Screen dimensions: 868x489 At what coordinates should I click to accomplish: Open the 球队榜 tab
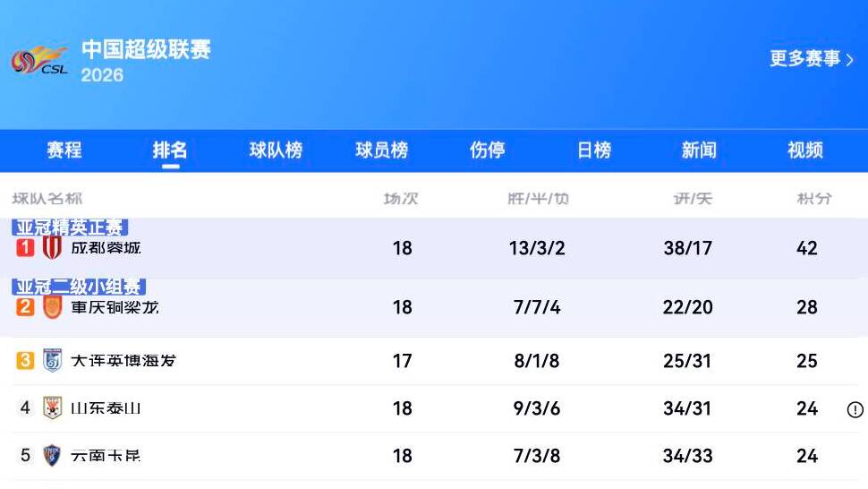[x=276, y=150]
